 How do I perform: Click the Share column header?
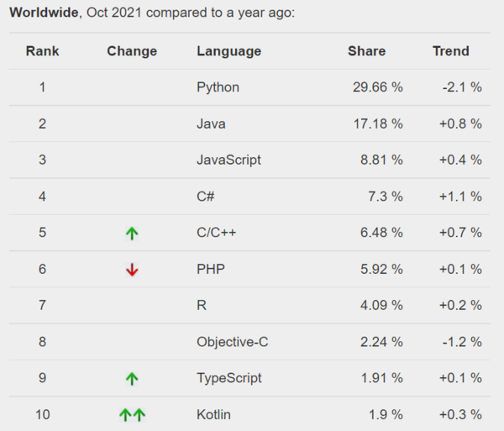click(x=366, y=51)
